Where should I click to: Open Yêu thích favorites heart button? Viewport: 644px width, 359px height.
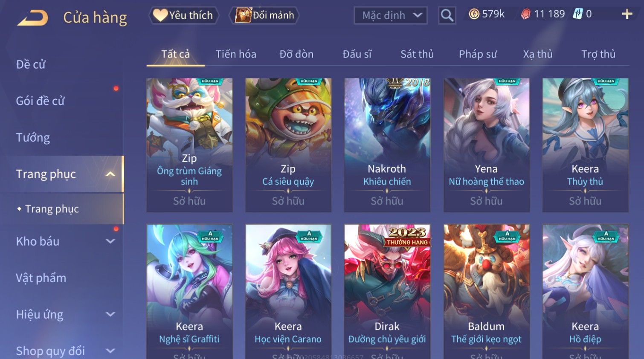pyautogui.click(x=183, y=15)
